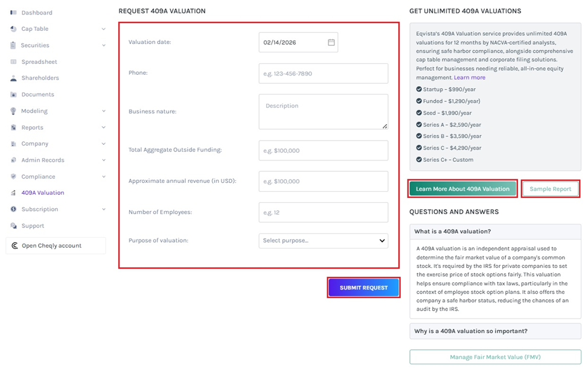This screenshot has height=368, width=588.
Task: Expand the Securities submenu chevron
Action: (103, 45)
